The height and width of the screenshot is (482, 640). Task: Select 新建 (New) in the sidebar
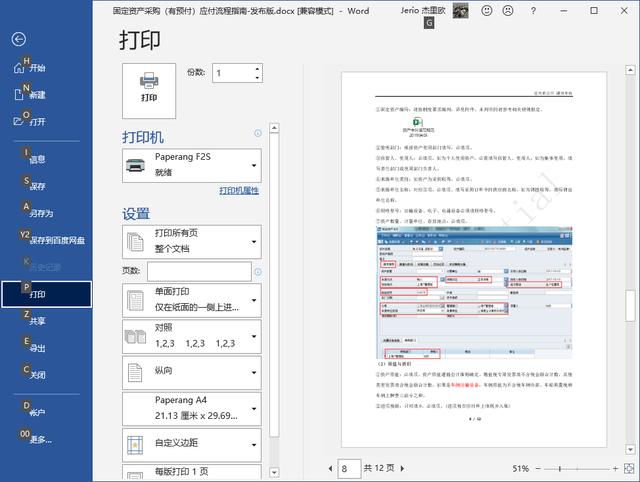[37, 95]
